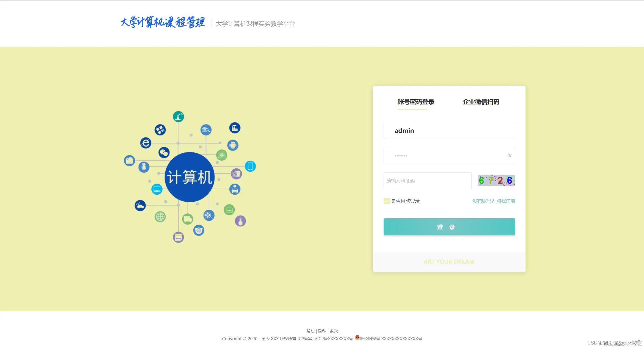Switch to the 企业微信扫码 tab
The width and height of the screenshot is (644, 348).
(x=481, y=102)
